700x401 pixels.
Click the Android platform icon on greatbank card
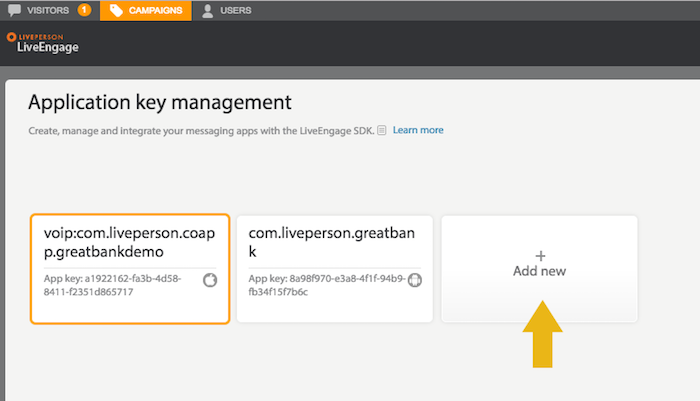coord(415,280)
